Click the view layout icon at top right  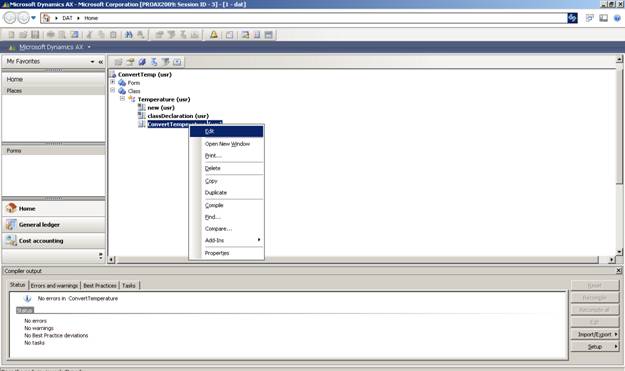click(x=603, y=18)
